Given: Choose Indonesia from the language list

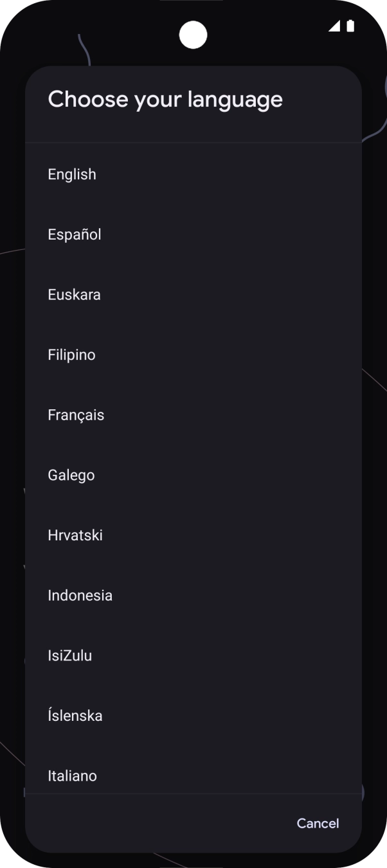Looking at the screenshot, I should (80, 596).
